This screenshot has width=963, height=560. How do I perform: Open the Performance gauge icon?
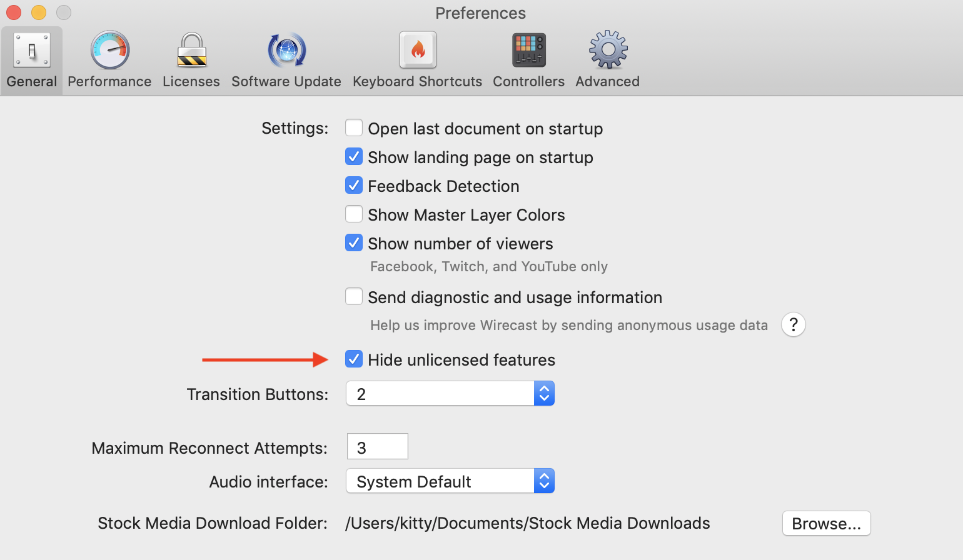110,50
